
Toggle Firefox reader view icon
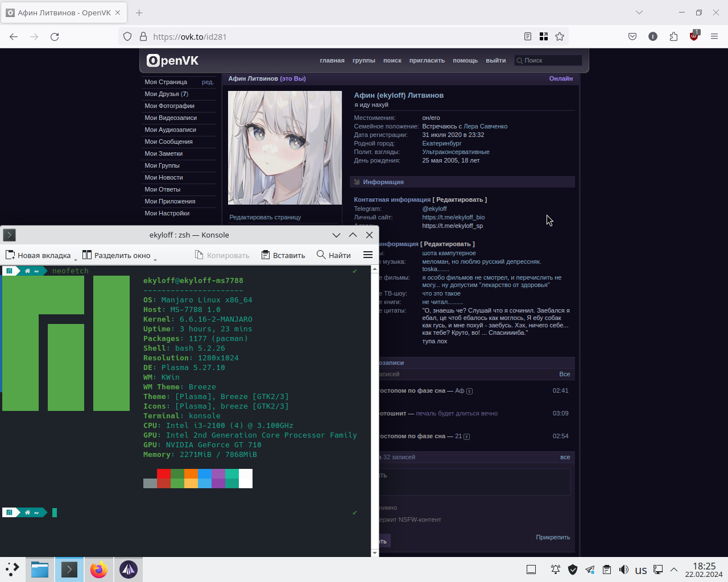[x=528, y=36]
